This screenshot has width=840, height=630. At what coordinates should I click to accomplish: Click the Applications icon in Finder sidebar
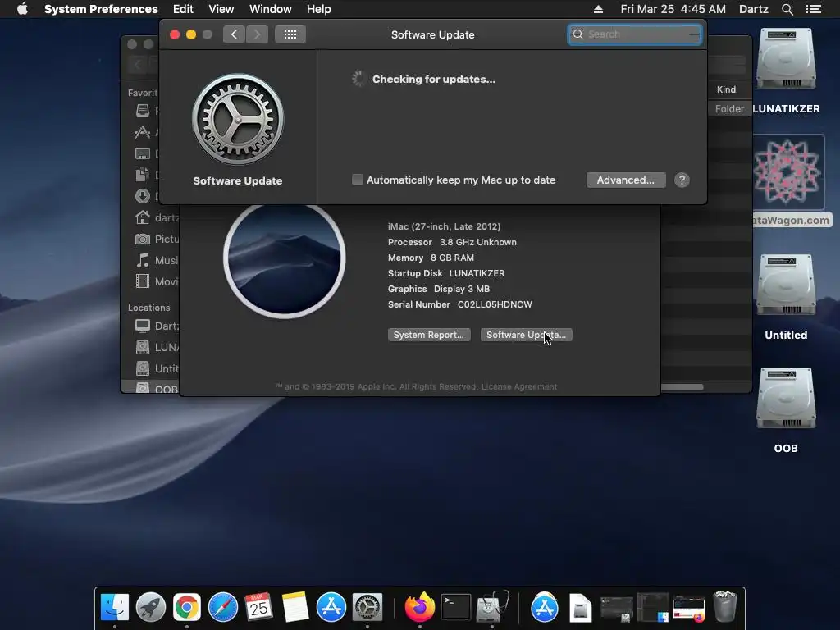coord(143,132)
